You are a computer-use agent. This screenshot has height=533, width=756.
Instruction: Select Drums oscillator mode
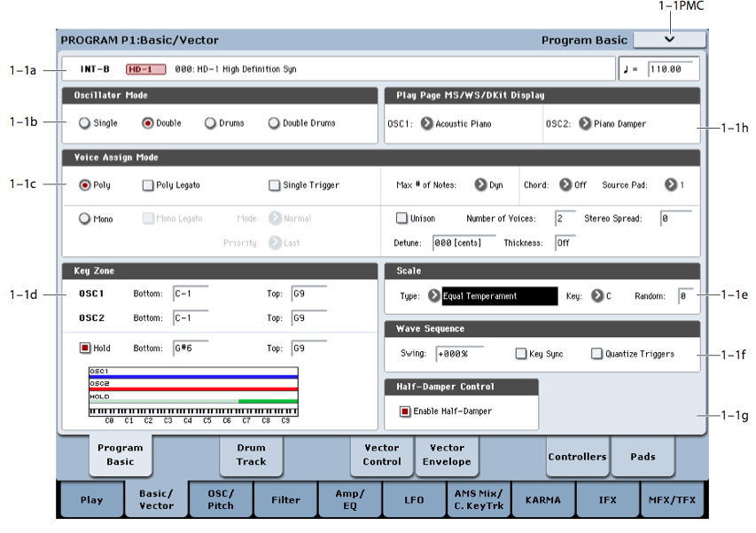tap(210, 123)
